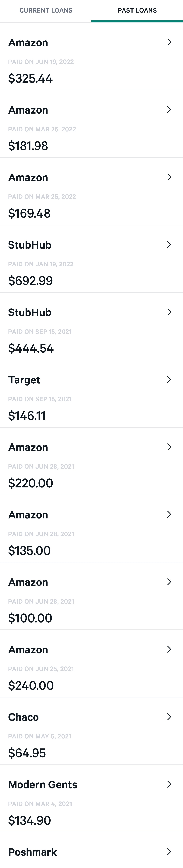The image size is (183, 868).
Task: Expand the Amazon $181.98 loan arrow
Action: [x=169, y=110]
